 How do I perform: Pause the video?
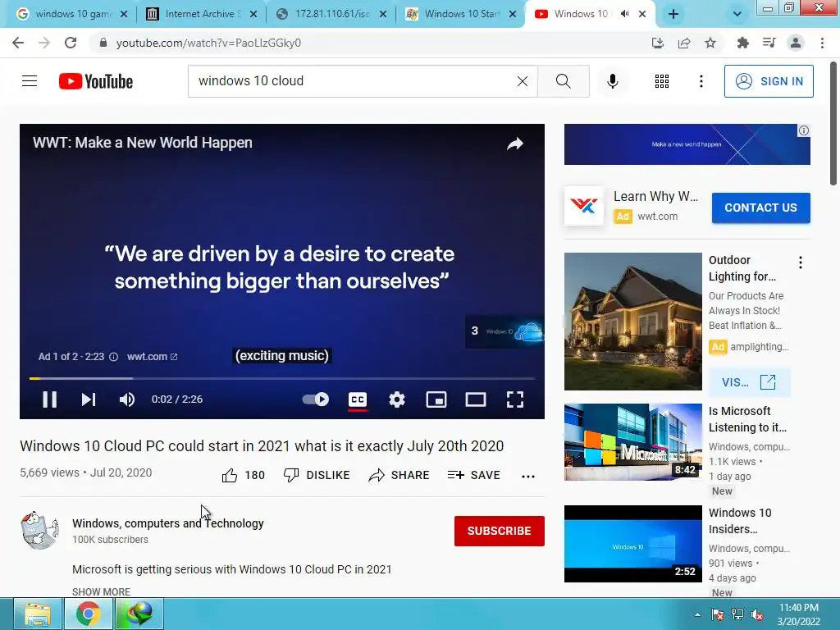point(49,399)
